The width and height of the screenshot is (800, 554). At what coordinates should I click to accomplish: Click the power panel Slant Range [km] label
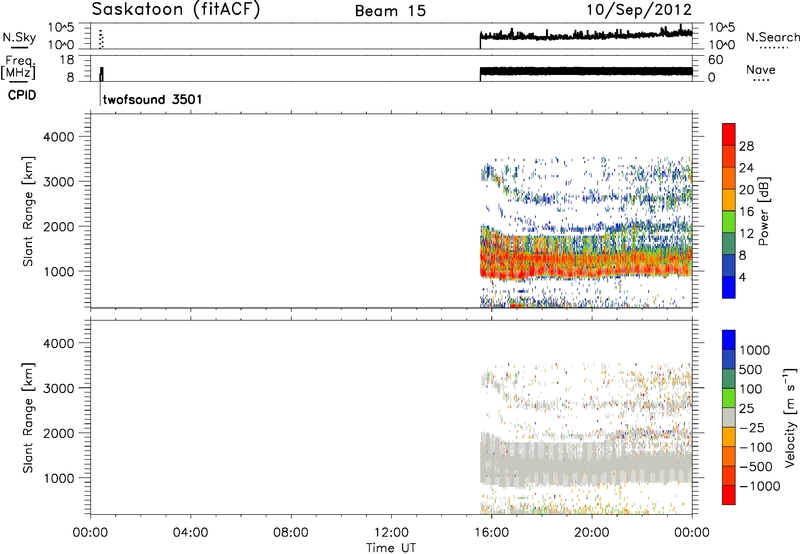(x=28, y=211)
